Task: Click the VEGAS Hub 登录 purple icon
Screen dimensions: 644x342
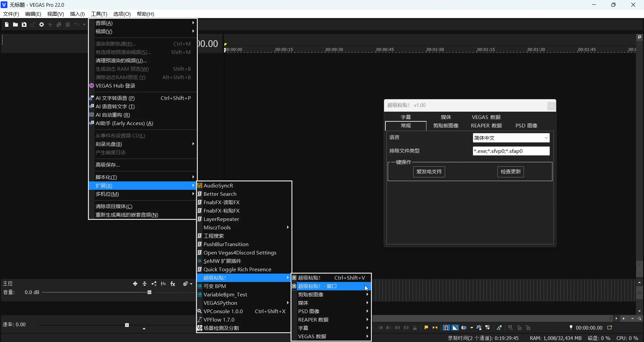Action: pyautogui.click(x=92, y=86)
